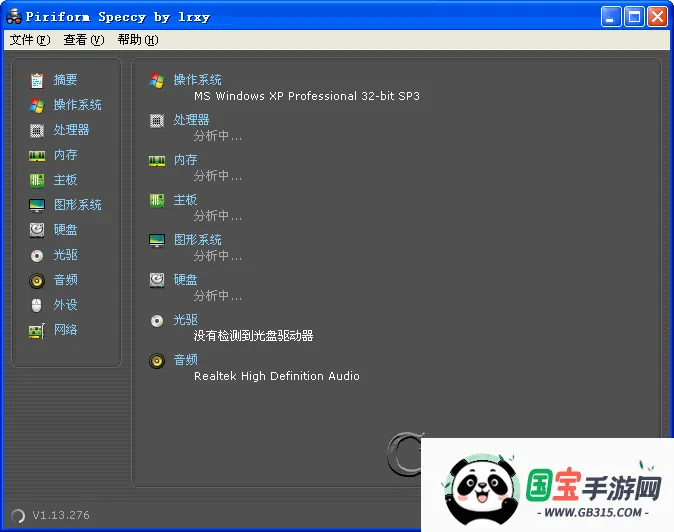Screen dimensions: 674x532
Task: Click the 内存 RAM stick sidebar icon
Action: click(x=37, y=155)
